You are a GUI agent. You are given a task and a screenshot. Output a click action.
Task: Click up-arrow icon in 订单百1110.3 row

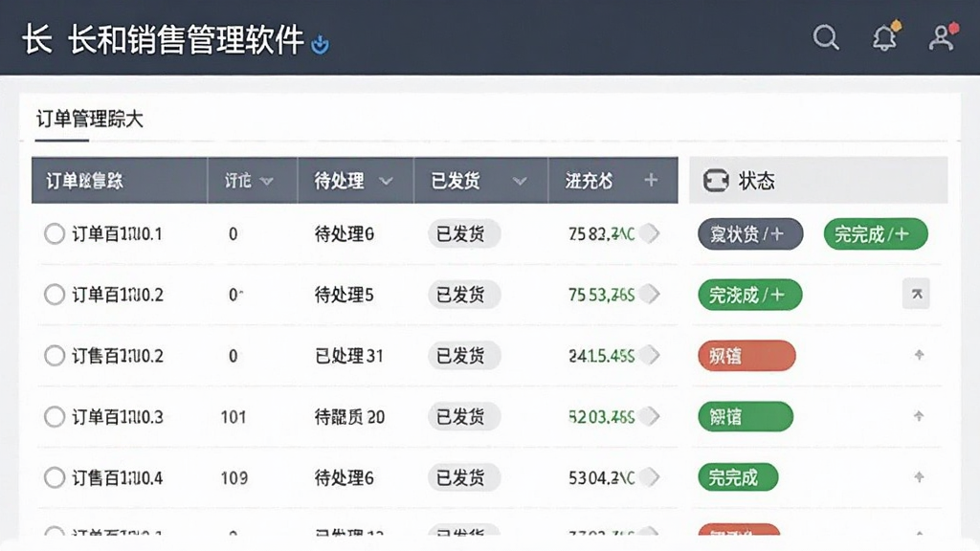point(919,416)
